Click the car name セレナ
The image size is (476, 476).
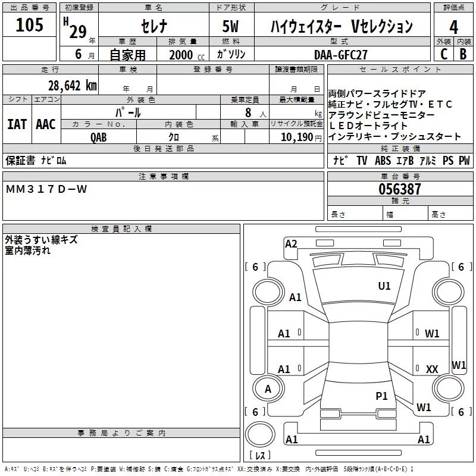[x=154, y=26]
